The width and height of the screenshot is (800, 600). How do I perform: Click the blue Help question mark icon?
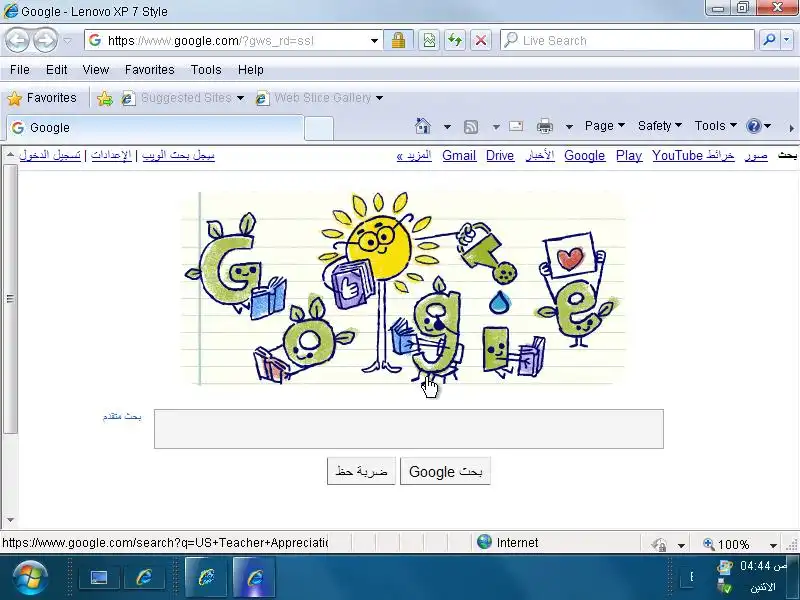coord(754,126)
